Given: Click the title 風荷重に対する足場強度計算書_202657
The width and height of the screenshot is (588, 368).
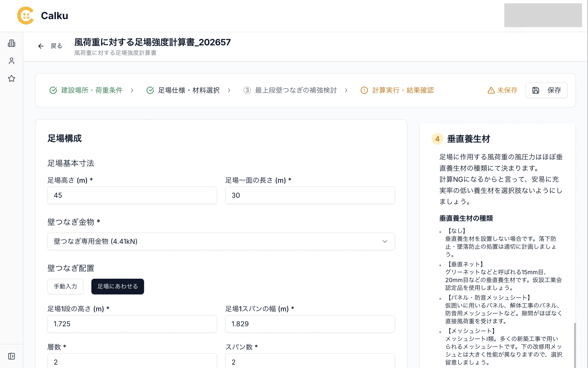Looking at the screenshot, I should 152,42.
